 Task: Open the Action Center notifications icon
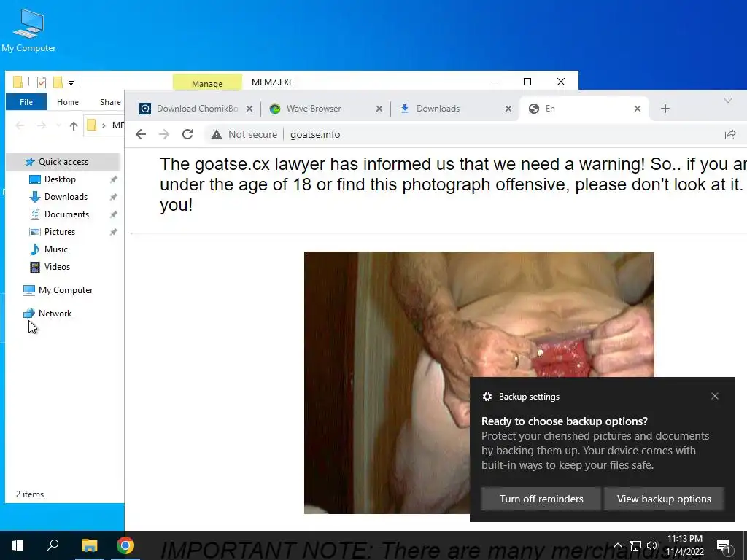724,545
